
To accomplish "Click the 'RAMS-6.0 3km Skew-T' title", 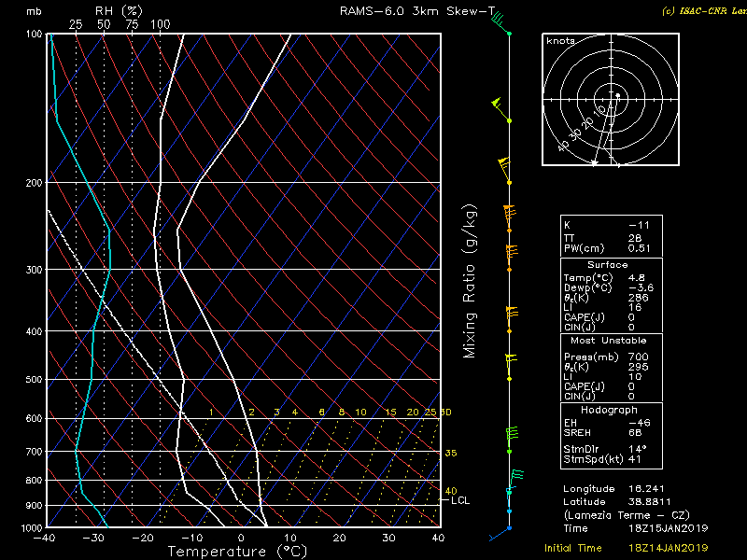I will click(x=417, y=11).
